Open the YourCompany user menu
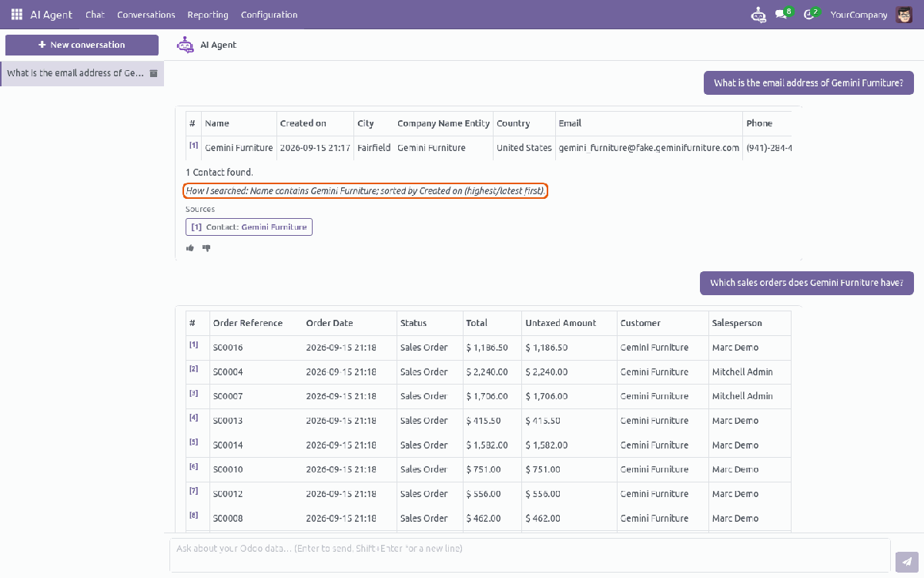This screenshot has height=578, width=924. [x=859, y=15]
